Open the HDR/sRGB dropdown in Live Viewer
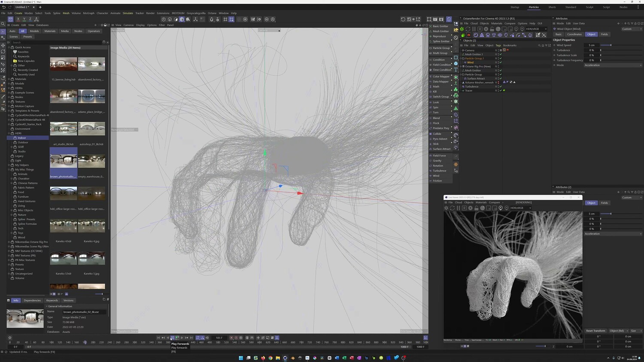644x362 pixels. point(521,208)
